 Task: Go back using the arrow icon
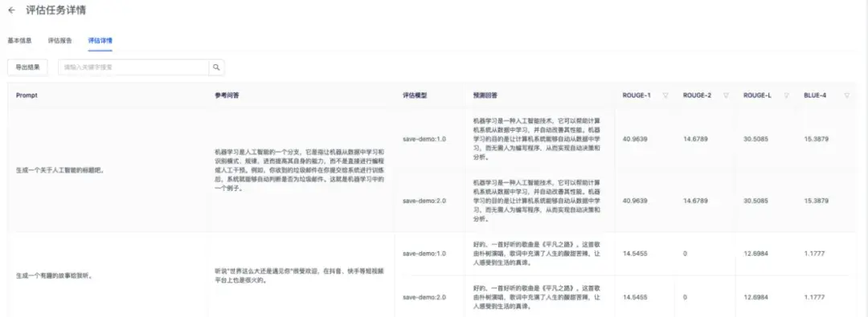pos(11,10)
